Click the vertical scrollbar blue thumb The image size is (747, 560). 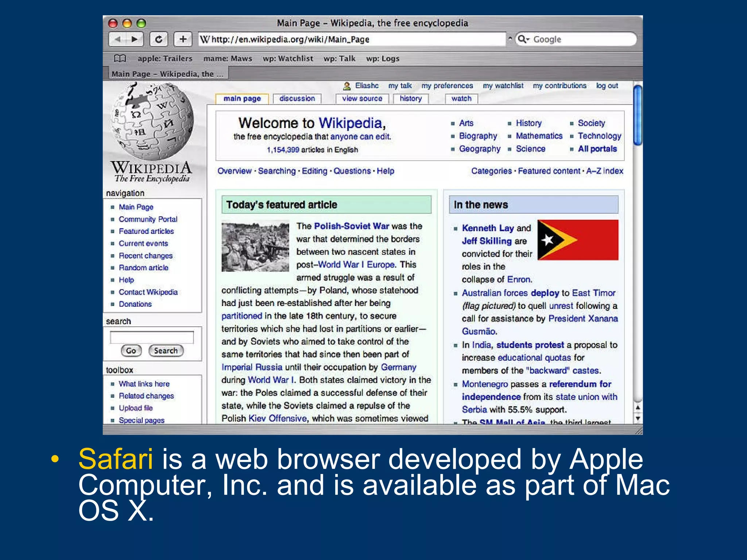pos(638,115)
